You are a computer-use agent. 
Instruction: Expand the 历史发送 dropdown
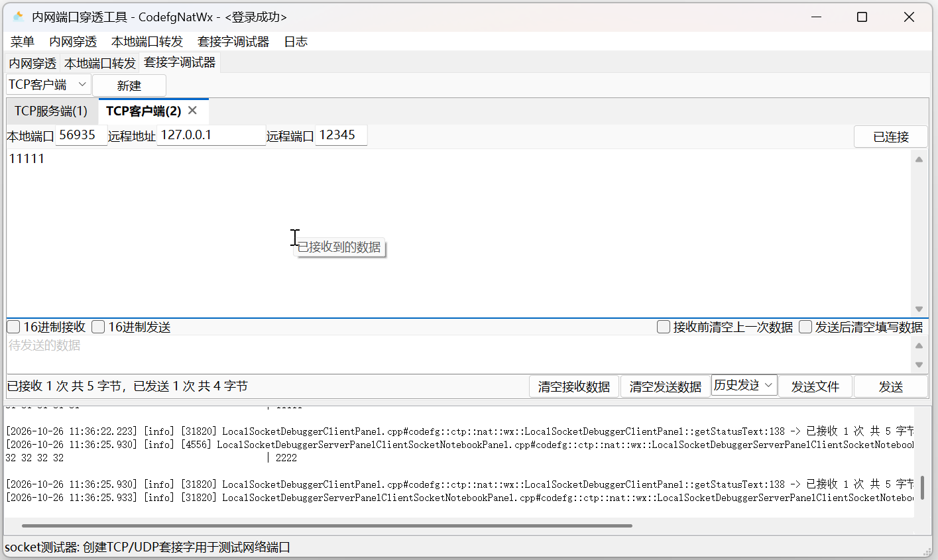click(744, 385)
